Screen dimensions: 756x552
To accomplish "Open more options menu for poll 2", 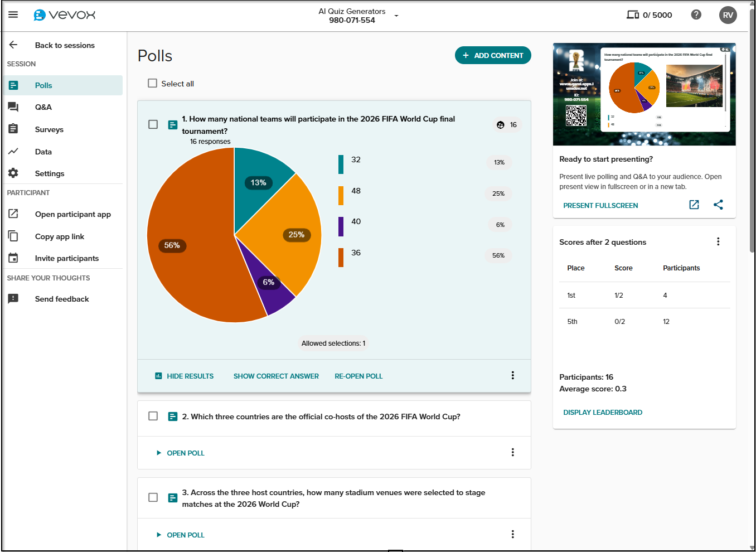I will coord(512,452).
